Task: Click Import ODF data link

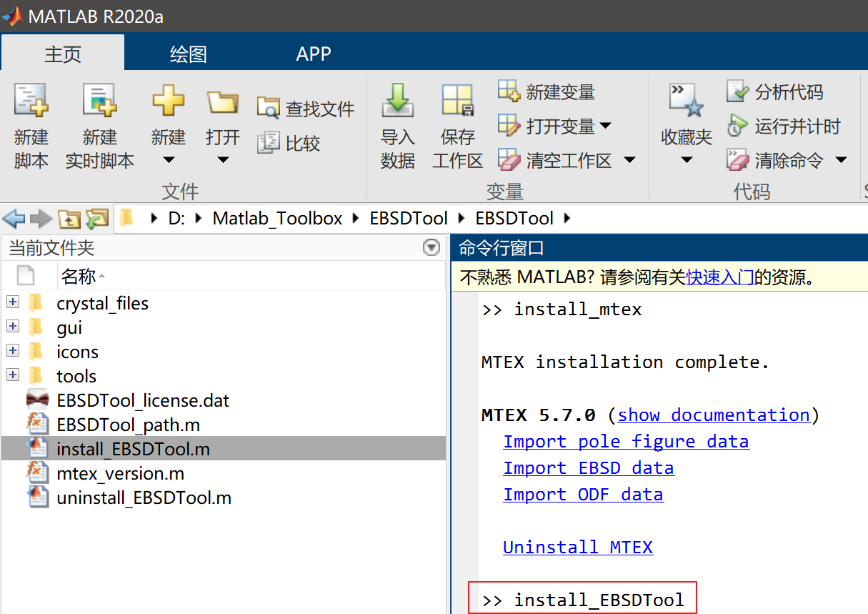Action: 584,495
